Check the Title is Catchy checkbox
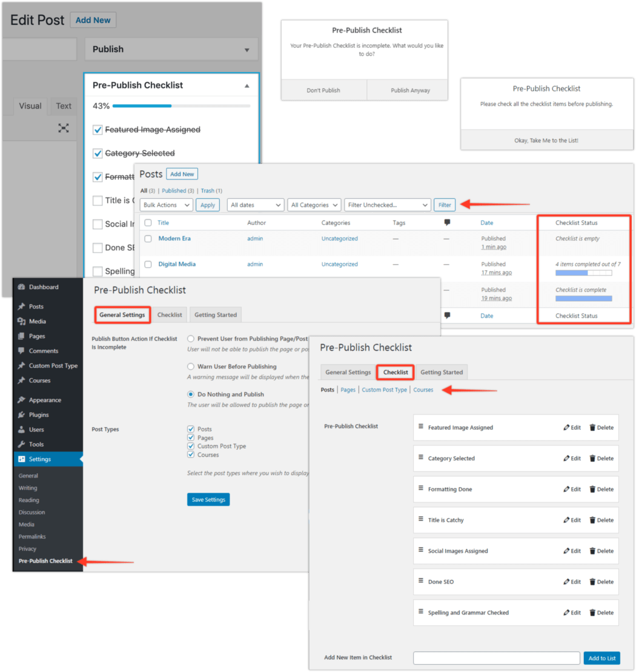The height and width of the screenshot is (672, 636). click(98, 201)
